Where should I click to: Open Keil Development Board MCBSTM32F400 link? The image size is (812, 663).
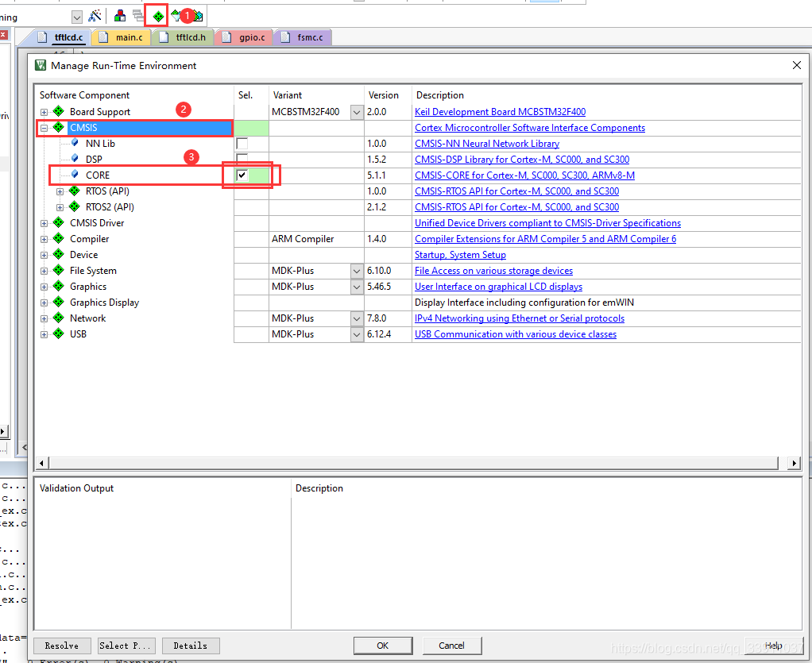[x=501, y=112]
